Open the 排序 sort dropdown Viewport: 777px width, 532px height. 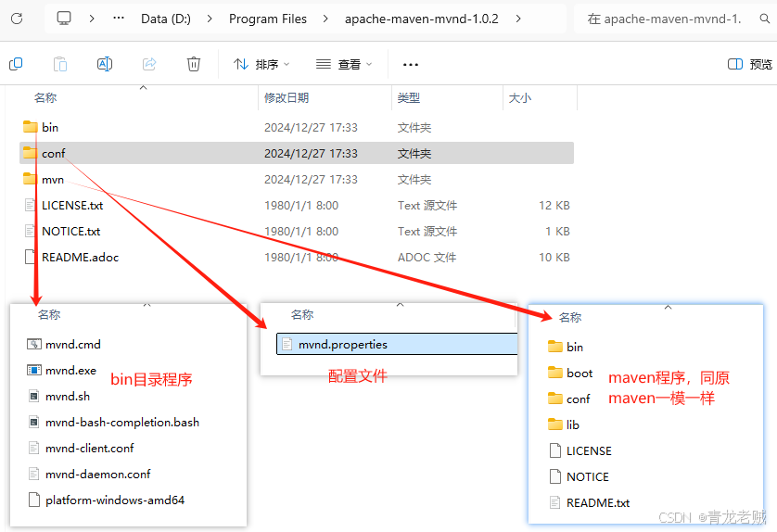[x=261, y=65]
